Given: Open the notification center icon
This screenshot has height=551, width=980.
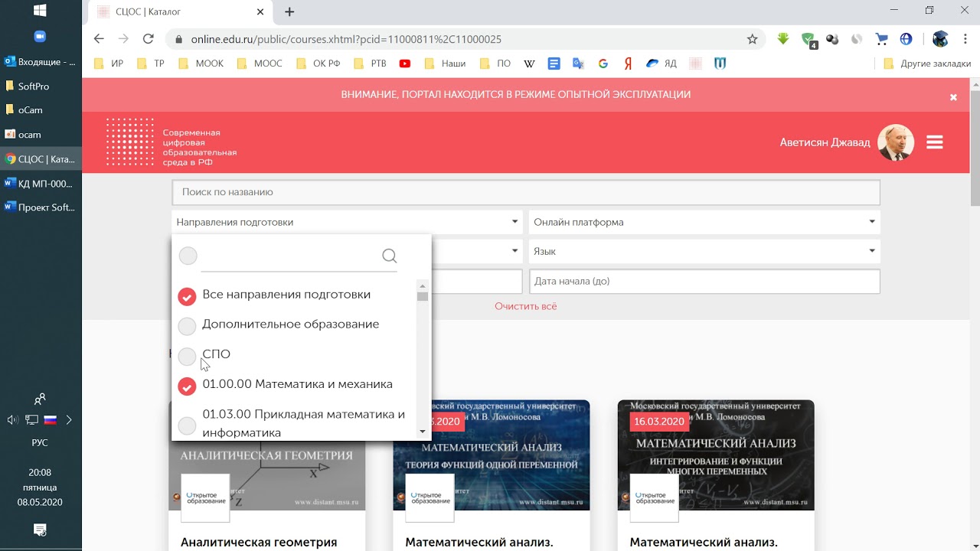Looking at the screenshot, I should tap(41, 530).
